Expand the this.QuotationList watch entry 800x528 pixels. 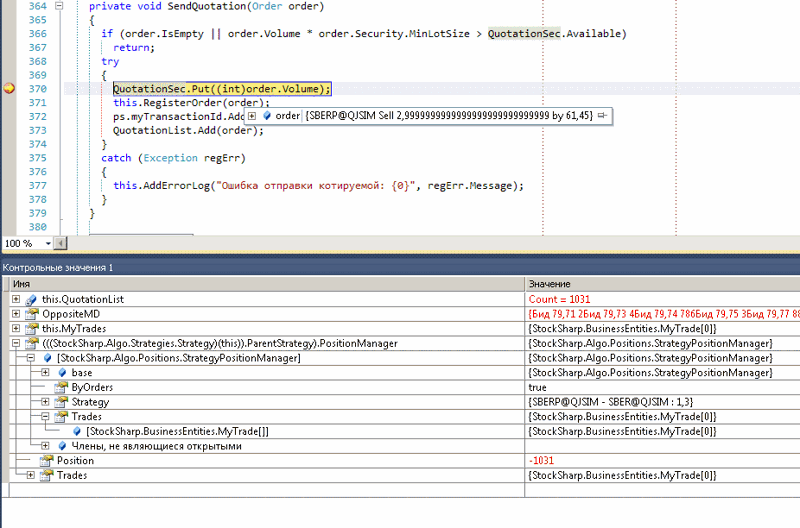(x=16, y=299)
